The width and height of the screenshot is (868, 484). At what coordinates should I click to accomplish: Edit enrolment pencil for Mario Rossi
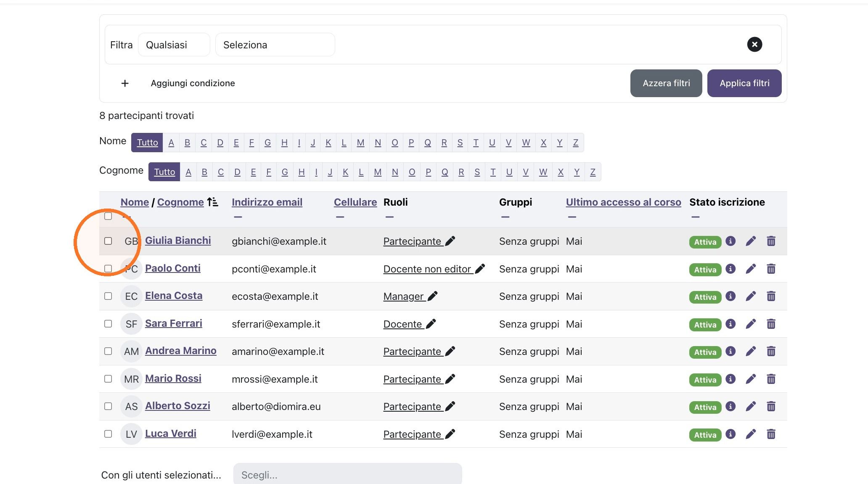pyautogui.click(x=751, y=379)
